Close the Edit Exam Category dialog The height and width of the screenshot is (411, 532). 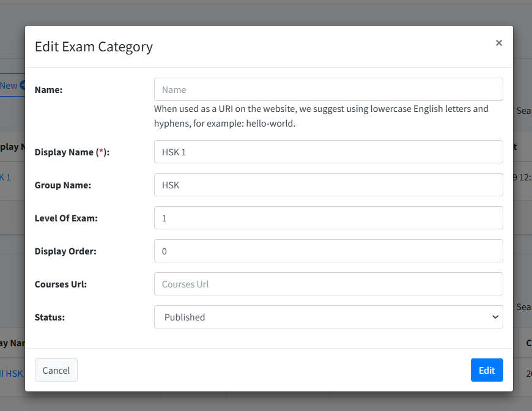pyautogui.click(x=498, y=43)
